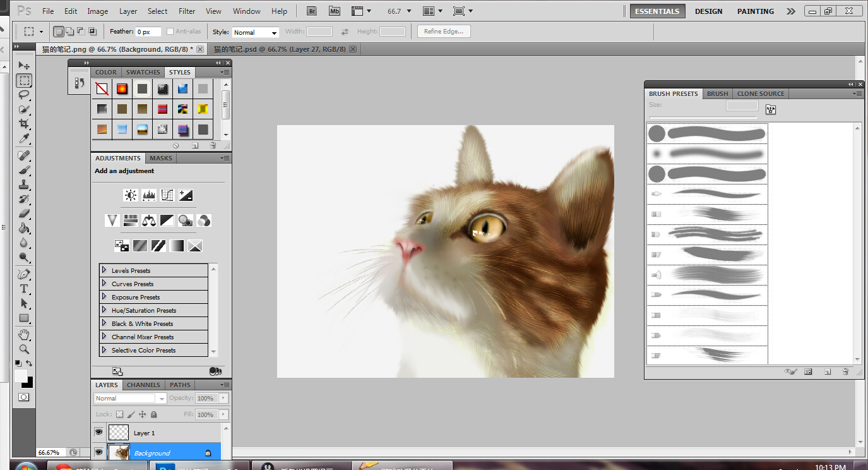The image size is (868, 470).
Task: Switch to the Design workspace
Action: click(709, 11)
